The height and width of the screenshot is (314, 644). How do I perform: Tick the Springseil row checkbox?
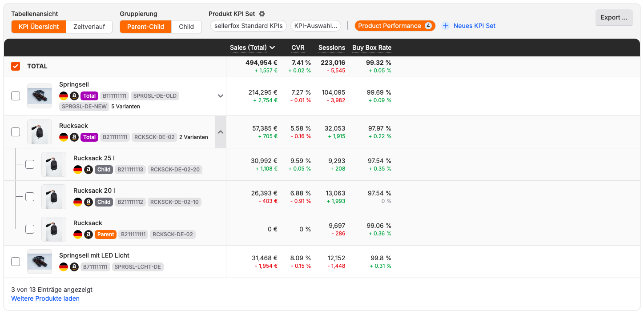pyautogui.click(x=16, y=96)
